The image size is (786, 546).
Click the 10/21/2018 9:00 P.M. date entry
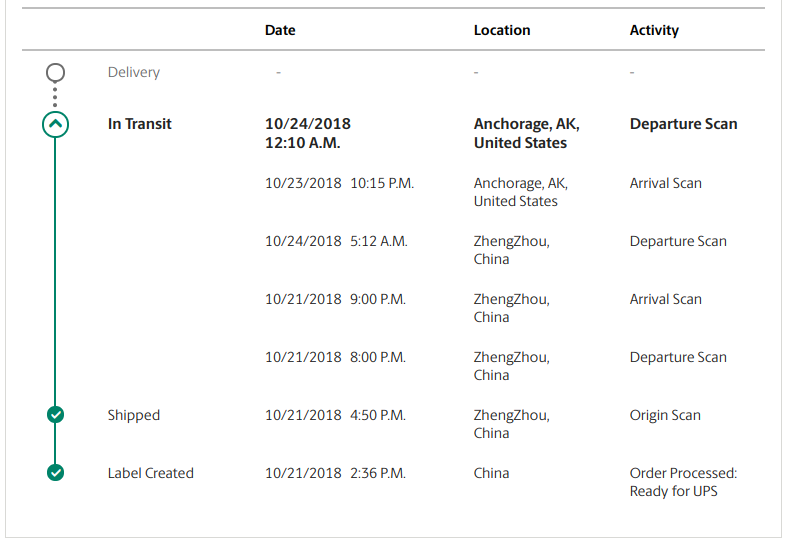point(335,299)
